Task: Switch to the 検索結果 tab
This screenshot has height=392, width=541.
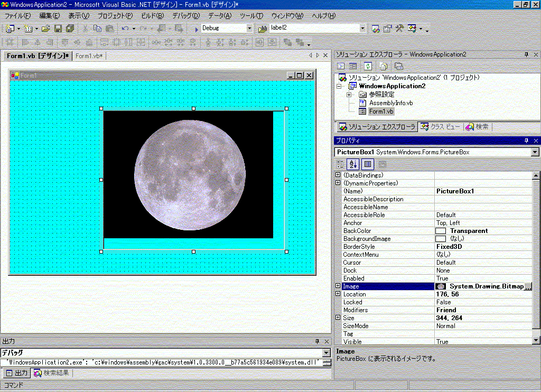Action: pos(51,373)
